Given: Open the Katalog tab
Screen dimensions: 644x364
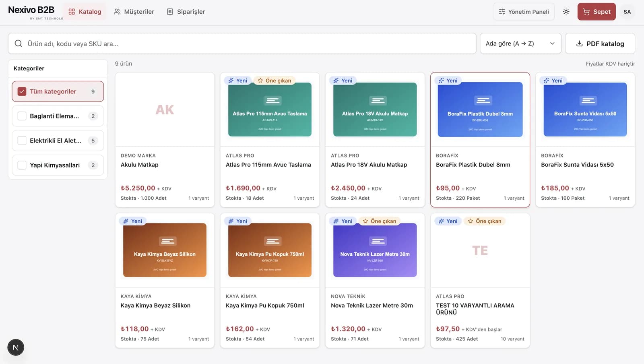Looking at the screenshot, I should (x=85, y=12).
